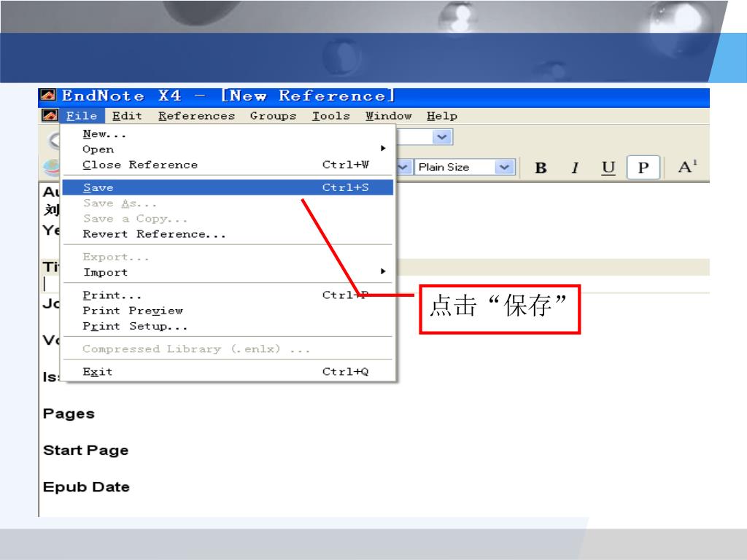Choose Close Reference in File menu
Image resolution: width=747 pixels, height=560 pixels.
228,165
